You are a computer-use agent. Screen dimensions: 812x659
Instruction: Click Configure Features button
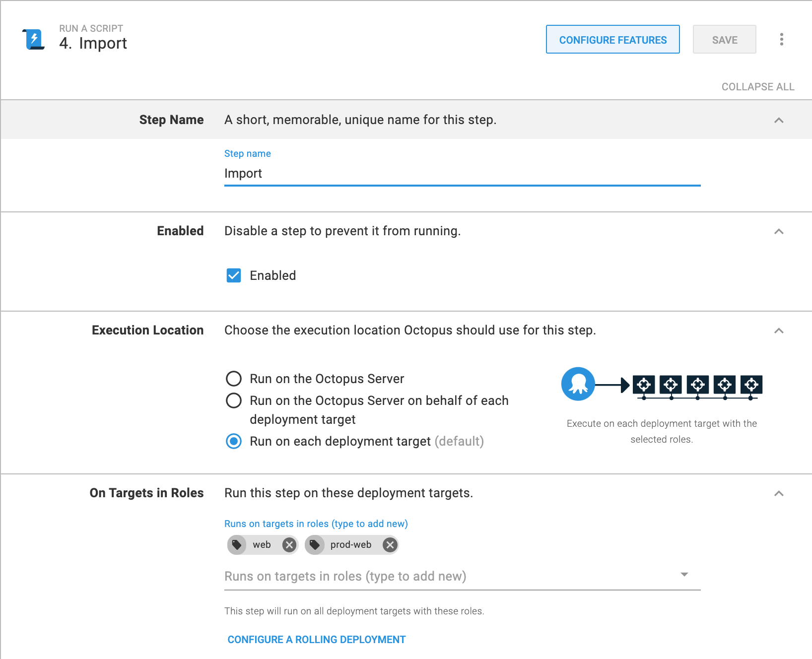613,39
